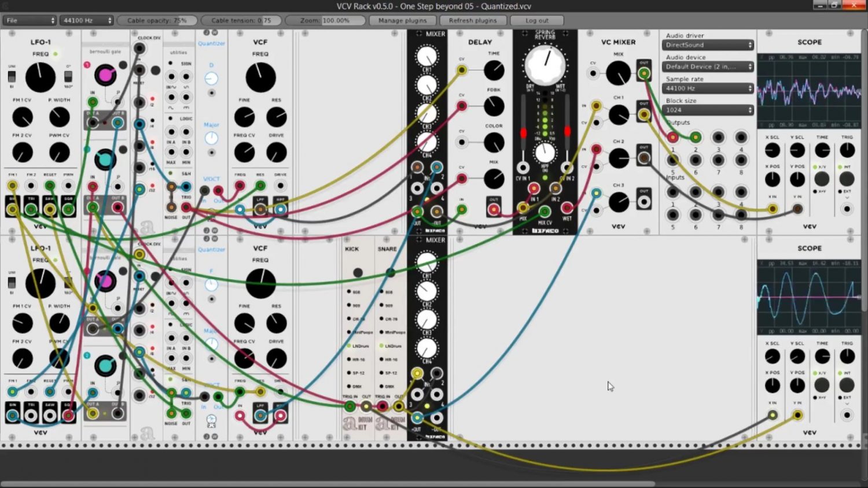Click the Refresh plugins button
The width and height of the screenshot is (868, 488).
473,20
